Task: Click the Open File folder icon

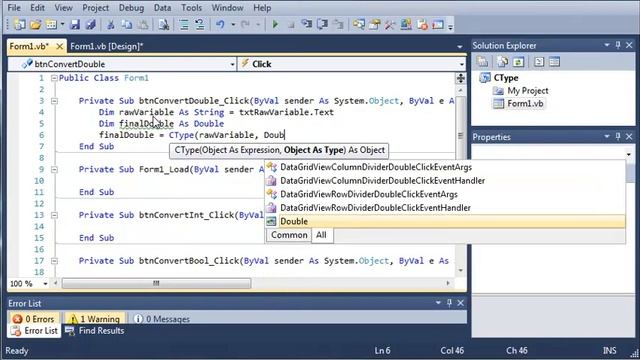Action: click(x=36, y=24)
